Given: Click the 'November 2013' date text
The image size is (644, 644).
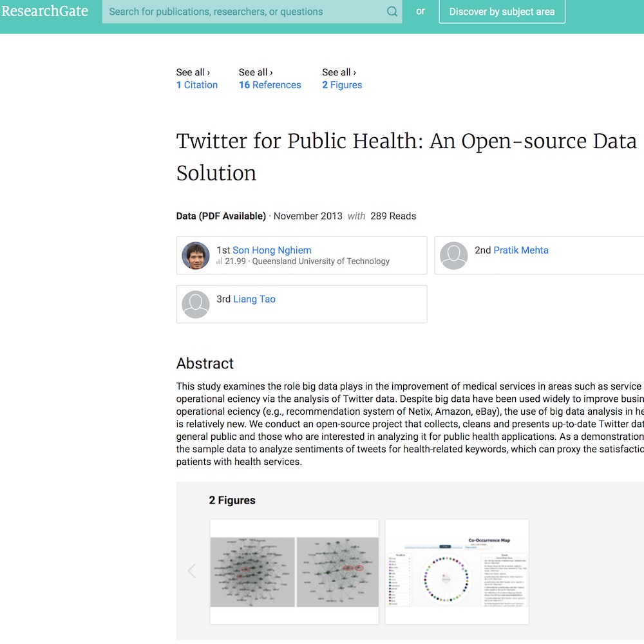Looking at the screenshot, I should coord(308,216).
